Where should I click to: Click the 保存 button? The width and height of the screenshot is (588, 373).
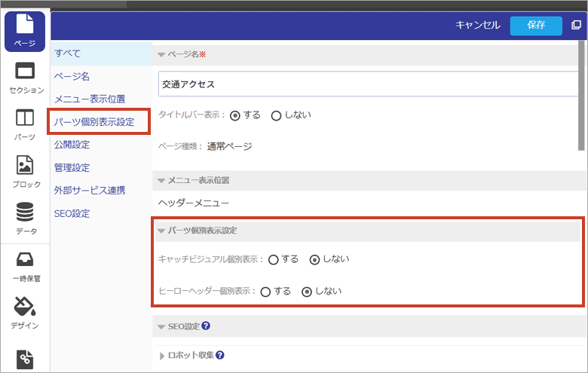pos(536,26)
